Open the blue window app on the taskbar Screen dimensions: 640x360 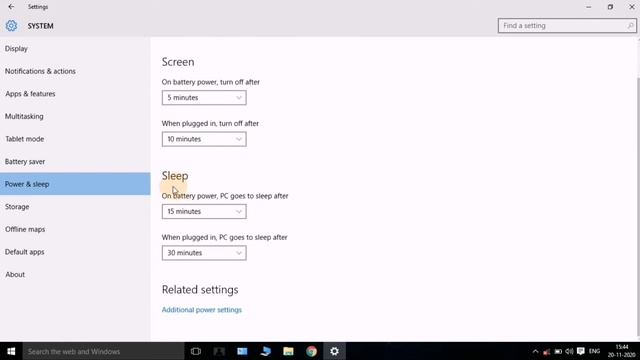pyautogui.click(x=242, y=351)
